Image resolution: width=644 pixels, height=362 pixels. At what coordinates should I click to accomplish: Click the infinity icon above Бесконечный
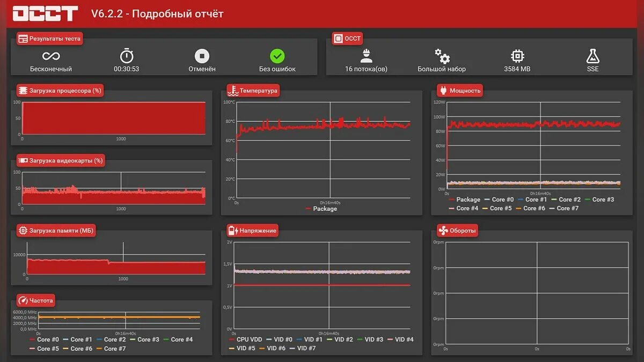[51, 56]
